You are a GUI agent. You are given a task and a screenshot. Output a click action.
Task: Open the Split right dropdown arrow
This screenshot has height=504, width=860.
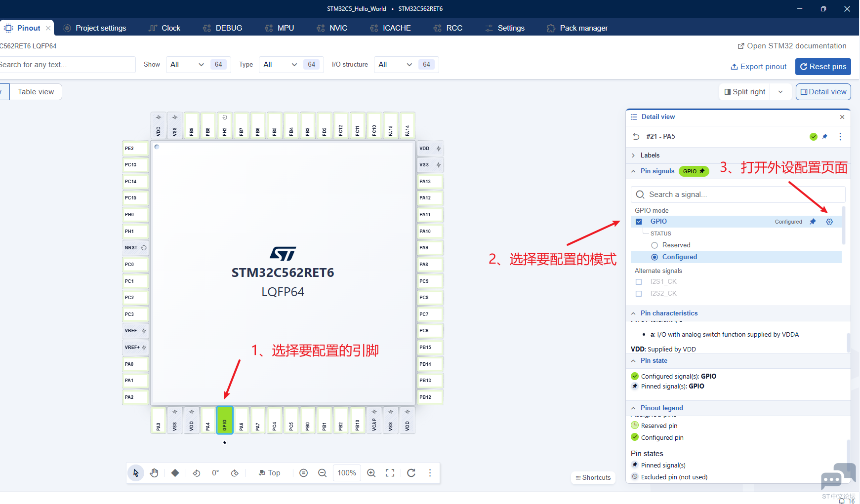(x=780, y=92)
